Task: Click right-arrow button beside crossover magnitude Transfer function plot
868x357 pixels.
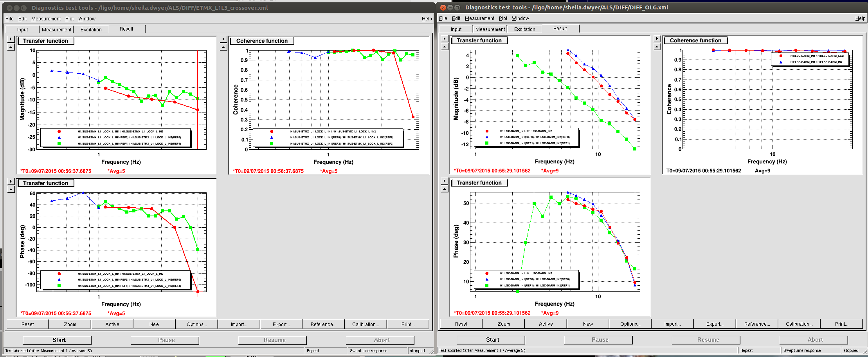Action: point(11,39)
